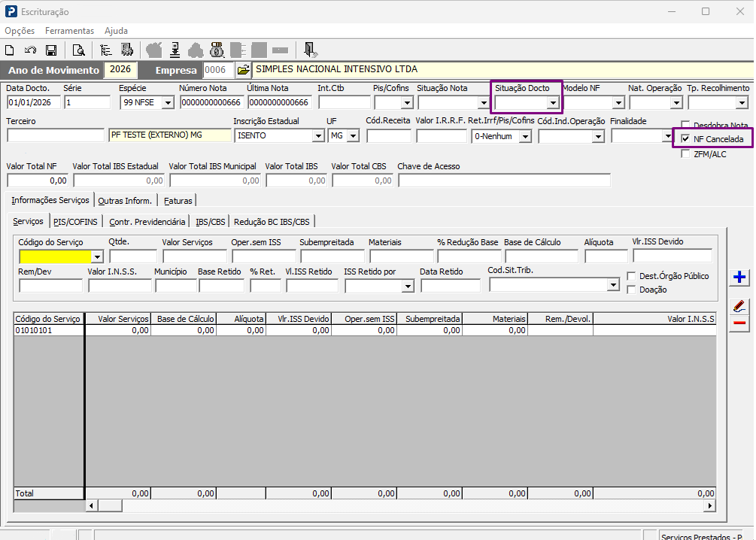
Task: Click the grayed cloud-shaped toolbar icon
Action: coord(196,50)
